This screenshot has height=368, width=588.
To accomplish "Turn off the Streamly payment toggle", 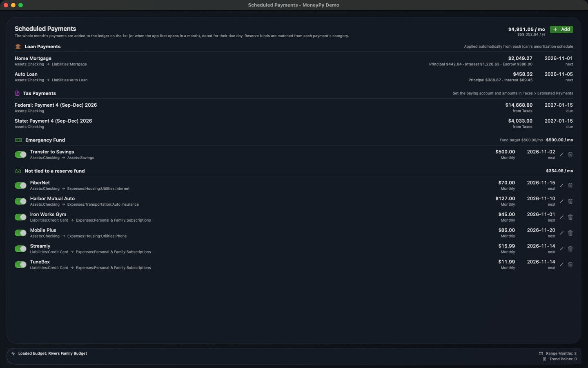I will click(x=20, y=249).
